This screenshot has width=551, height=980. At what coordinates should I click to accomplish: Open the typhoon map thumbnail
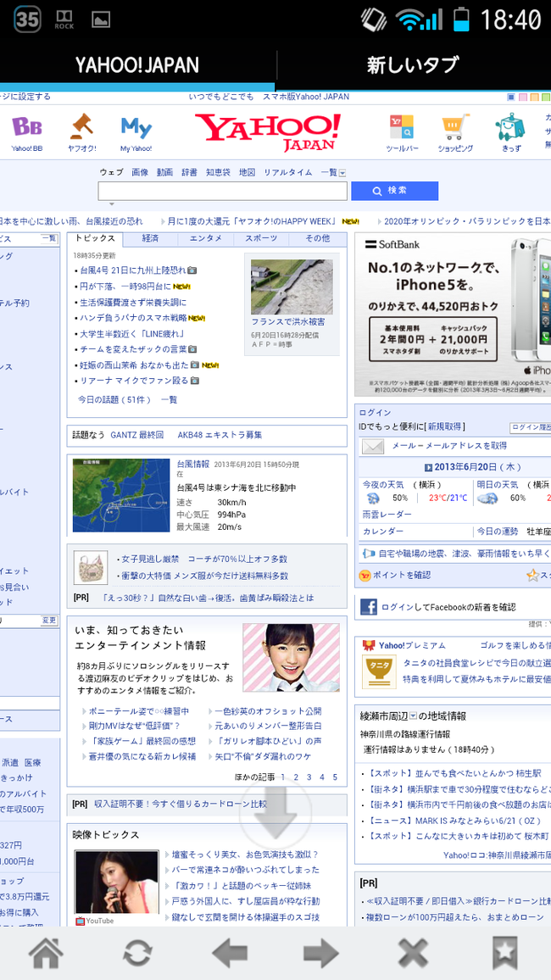pos(121,496)
